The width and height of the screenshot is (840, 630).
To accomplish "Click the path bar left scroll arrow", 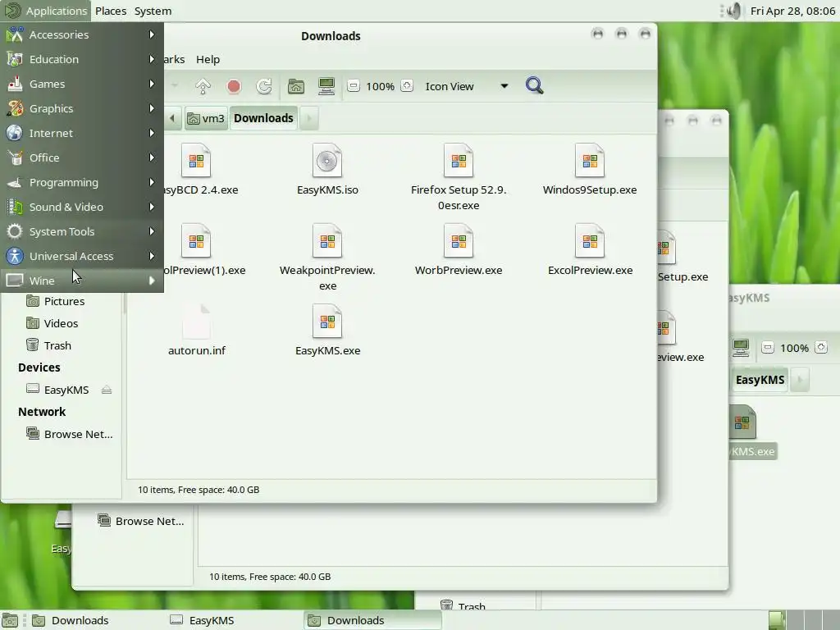I will [172, 118].
